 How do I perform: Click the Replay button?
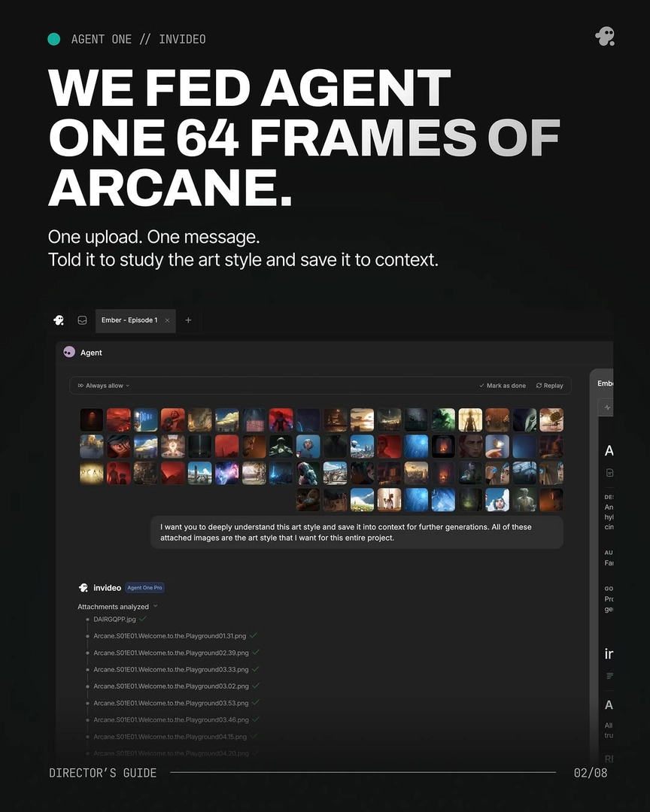(x=549, y=386)
